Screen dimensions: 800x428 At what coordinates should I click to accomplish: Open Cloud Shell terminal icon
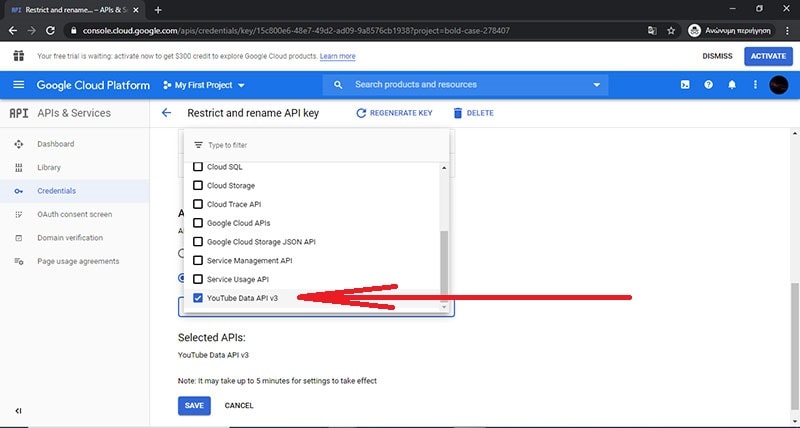tap(684, 85)
